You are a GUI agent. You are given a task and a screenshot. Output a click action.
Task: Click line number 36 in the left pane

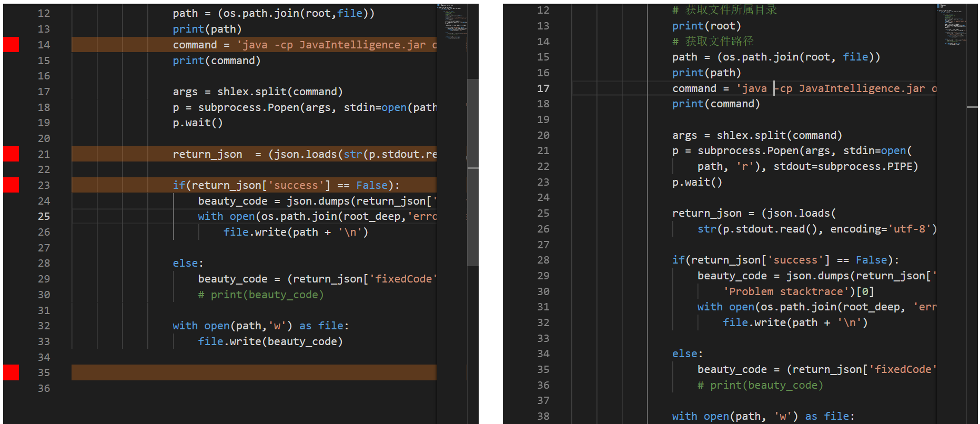tap(44, 388)
